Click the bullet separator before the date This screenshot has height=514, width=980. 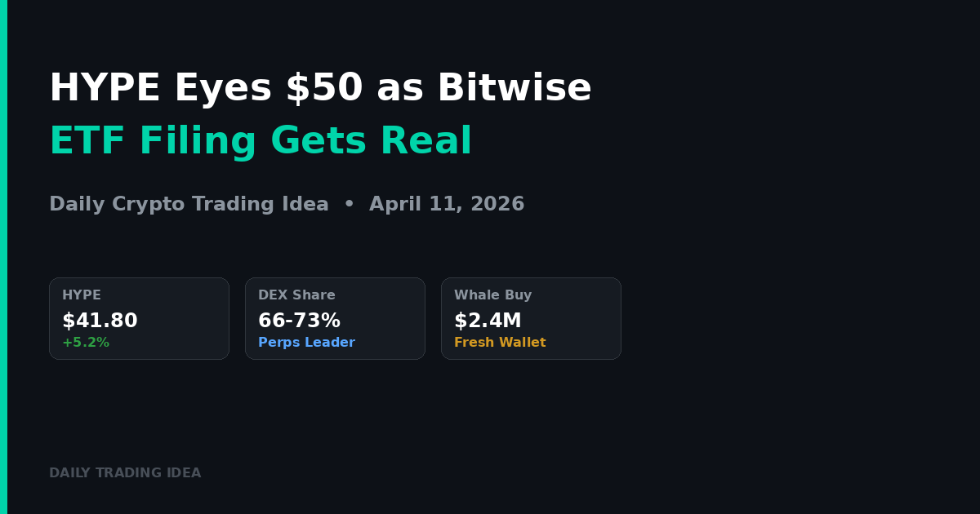point(349,205)
